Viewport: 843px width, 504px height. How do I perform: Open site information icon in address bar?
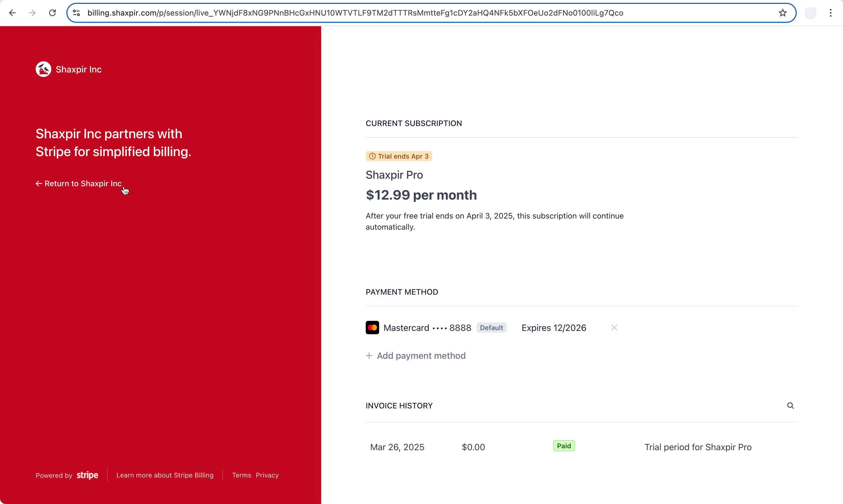pyautogui.click(x=76, y=13)
